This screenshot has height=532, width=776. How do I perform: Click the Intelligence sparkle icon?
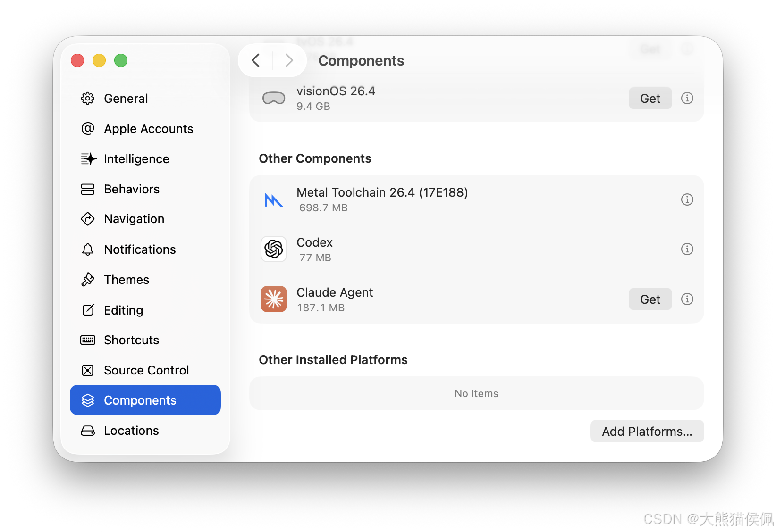[x=88, y=159]
